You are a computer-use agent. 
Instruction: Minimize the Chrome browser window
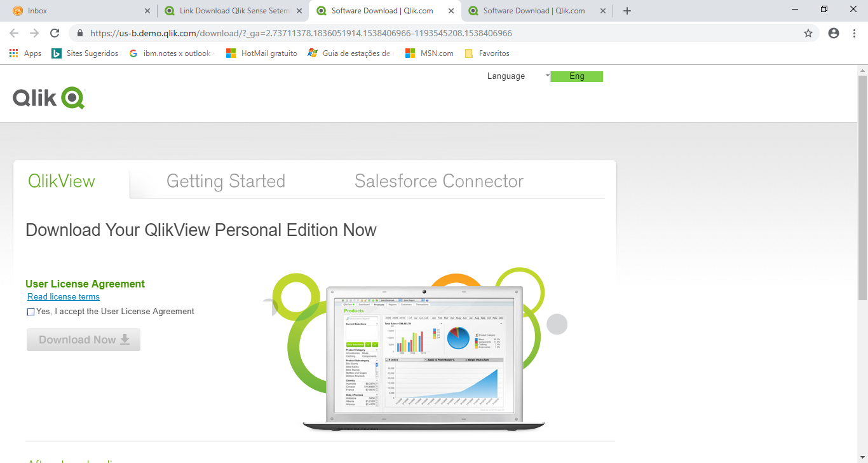pos(794,9)
